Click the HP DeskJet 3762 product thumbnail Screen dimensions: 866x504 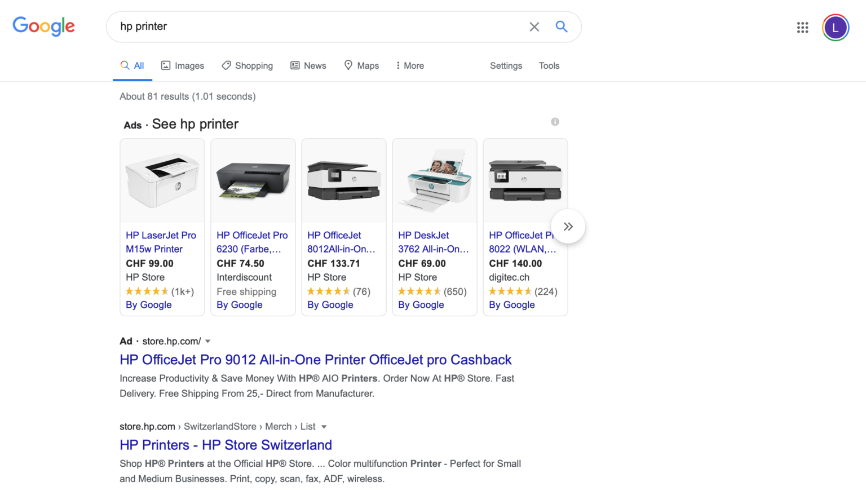(x=434, y=180)
